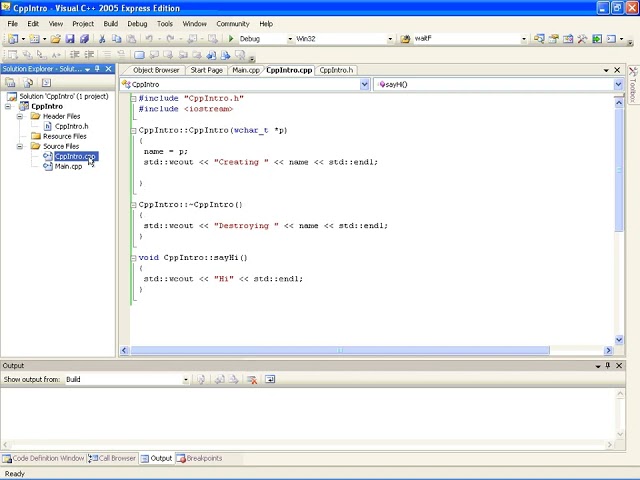The image size is (640, 480).
Task: Open the Community menu
Action: (x=233, y=24)
